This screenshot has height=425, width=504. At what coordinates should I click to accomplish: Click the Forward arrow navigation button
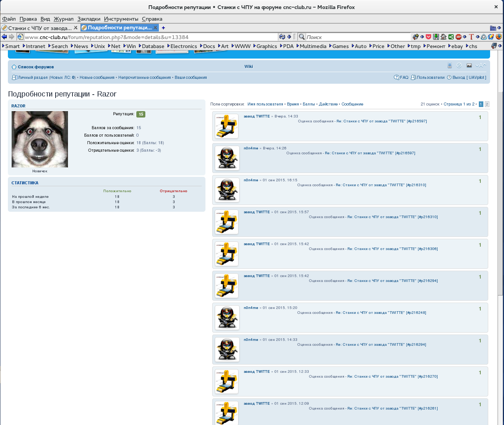tap(12, 37)
